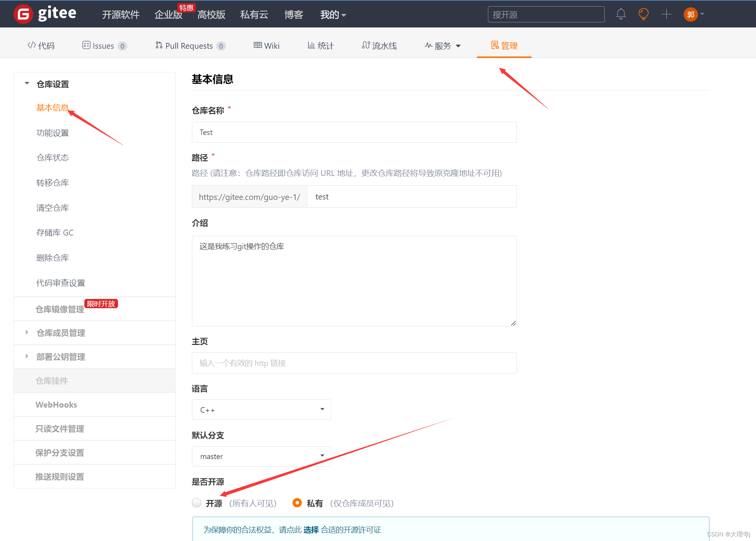The height and width of the screenshot is (541, 756).
Task: Open the 流水线 pipeline tab
Action: pos(379,46)
